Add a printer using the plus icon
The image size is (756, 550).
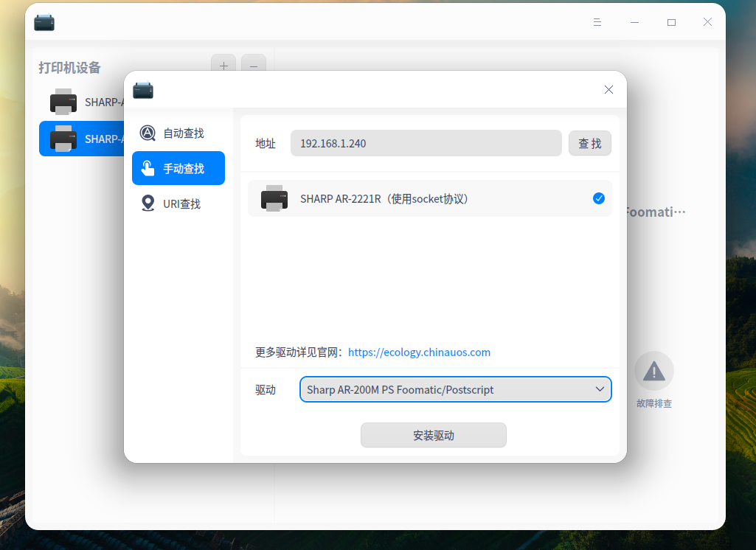223,66
